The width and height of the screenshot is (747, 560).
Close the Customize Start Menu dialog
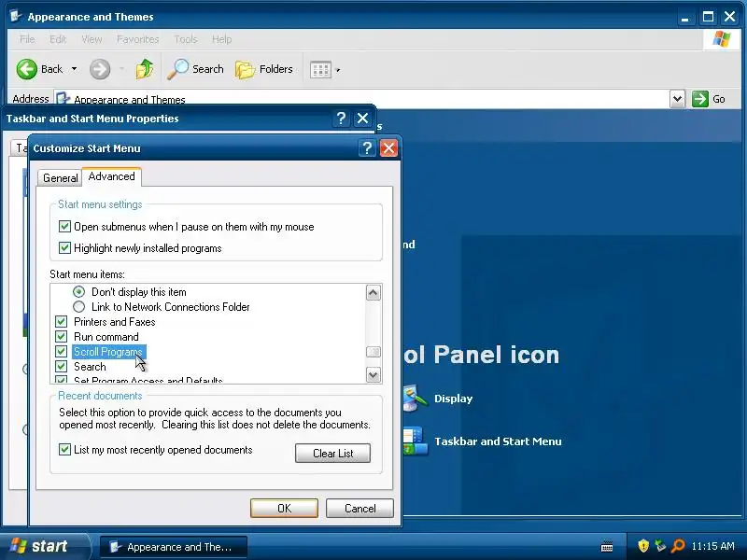[x=388, y=148]
